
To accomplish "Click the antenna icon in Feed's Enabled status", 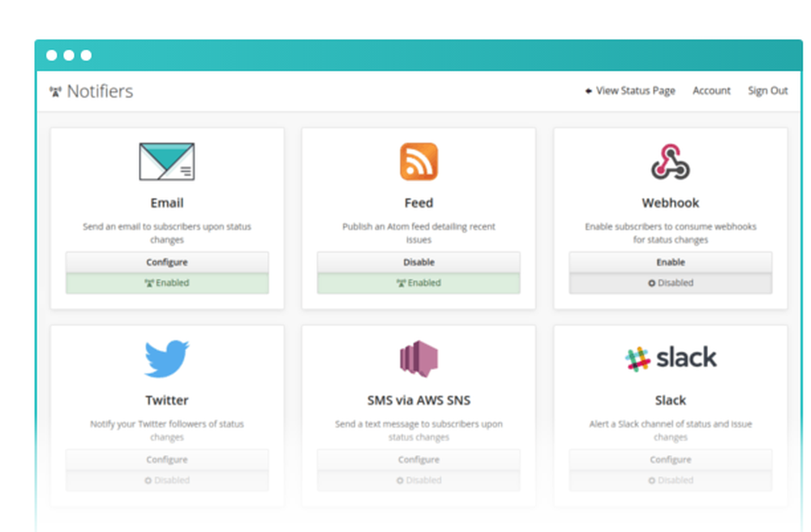I will 401,283.
